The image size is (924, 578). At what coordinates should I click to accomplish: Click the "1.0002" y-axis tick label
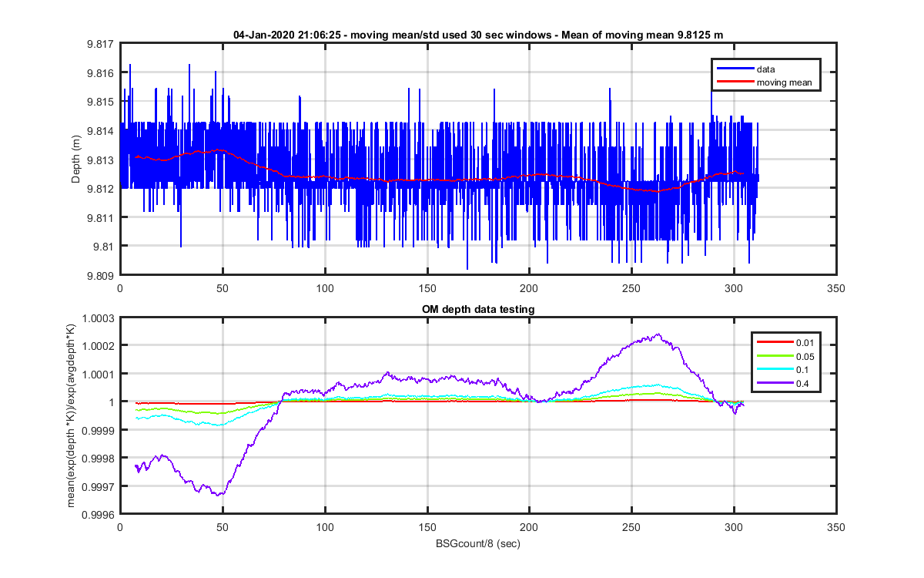click(99, 345)
